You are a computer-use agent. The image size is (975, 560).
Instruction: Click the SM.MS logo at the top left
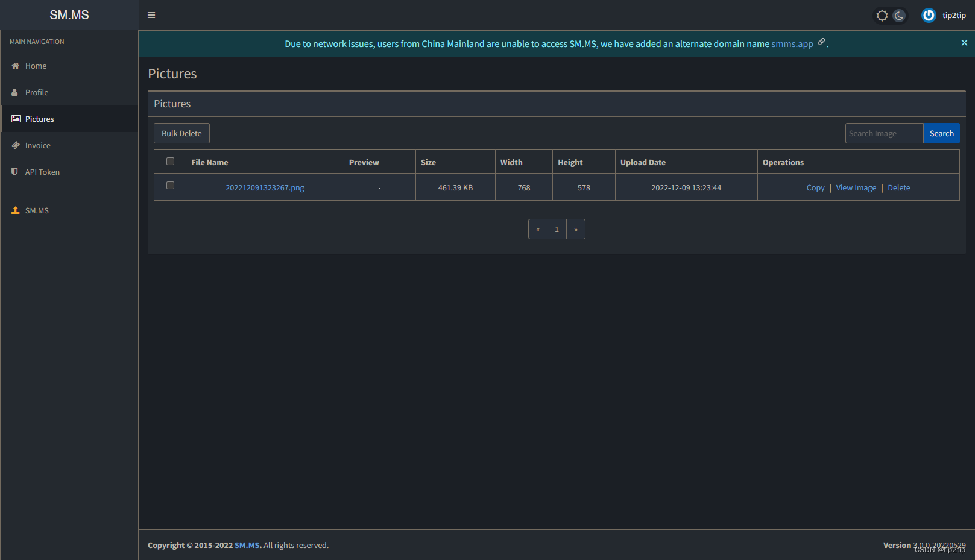[x=69, y=15]
